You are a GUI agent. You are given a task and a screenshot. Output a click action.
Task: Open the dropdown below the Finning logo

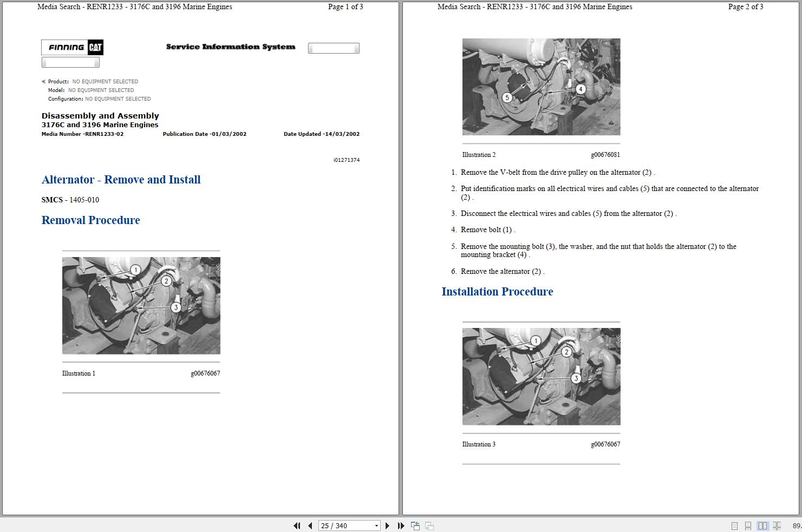click(x=70, y=62)
